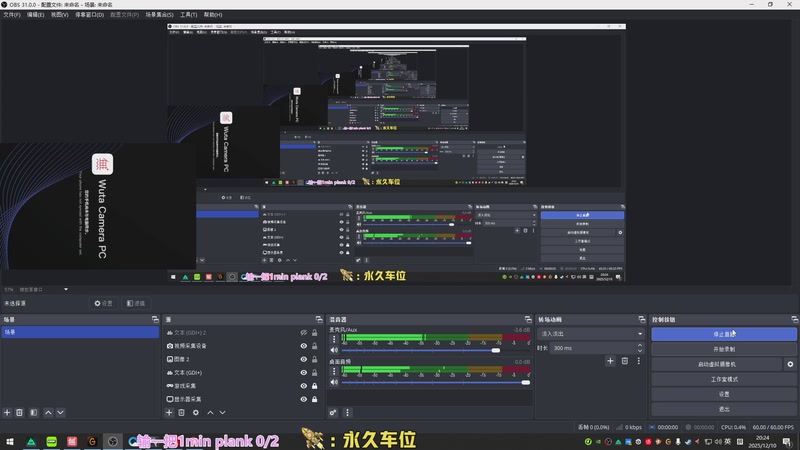Open the Windows Start menu
The width and height of the screenshot is (800, 450).
click(10, 441)
